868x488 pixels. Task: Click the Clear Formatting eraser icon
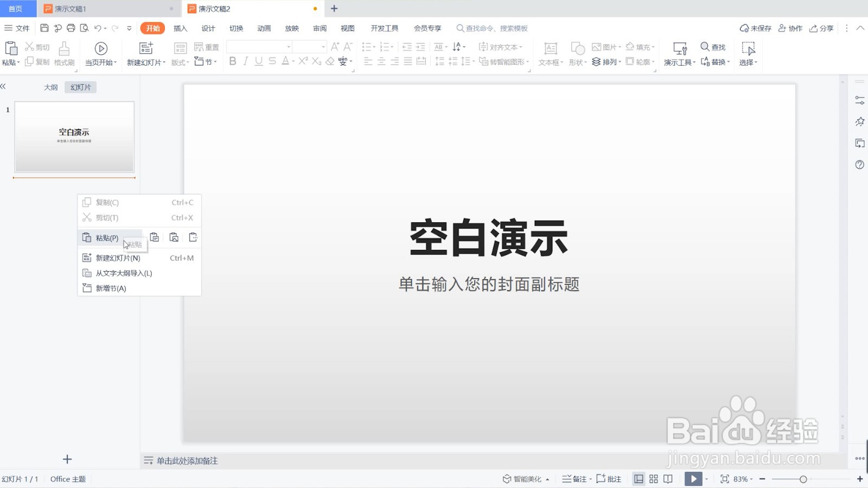pyautogui.click(x=330, y=61)
